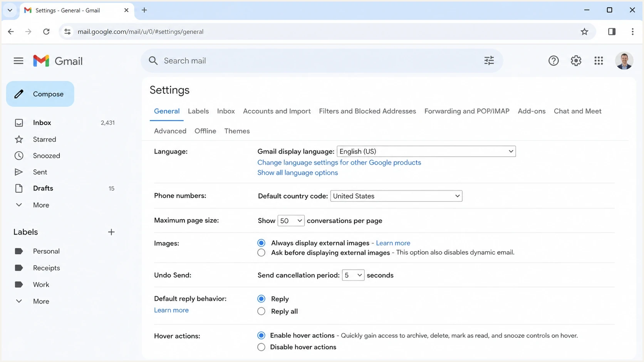Open the Google apps grid
This screenshot has height=362, width=644.
click(599, 61)
